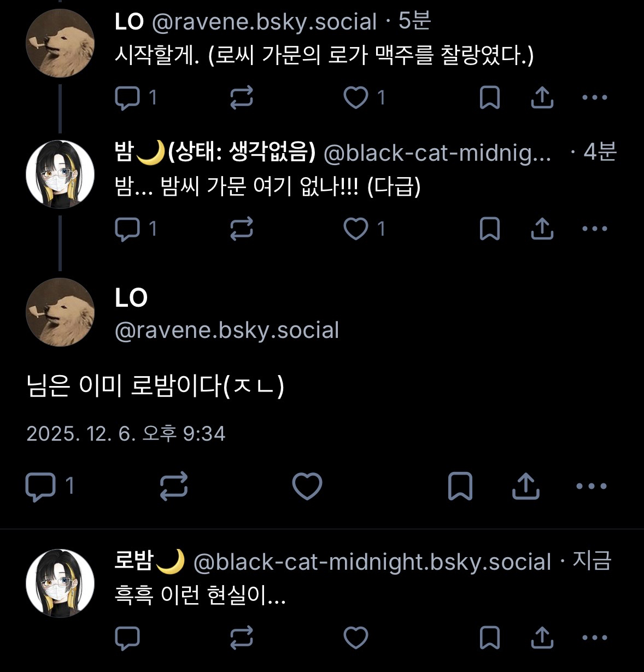Open LO's dog avatar in main post
The width and height of the screenshot is (644, 672).
click(x=60, y=312)
